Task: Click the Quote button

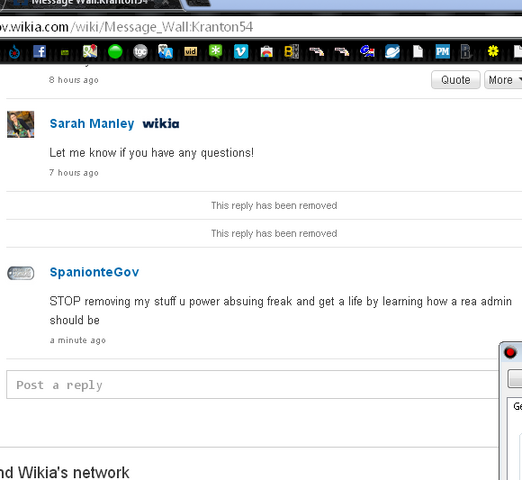Action: click(456, 80)
